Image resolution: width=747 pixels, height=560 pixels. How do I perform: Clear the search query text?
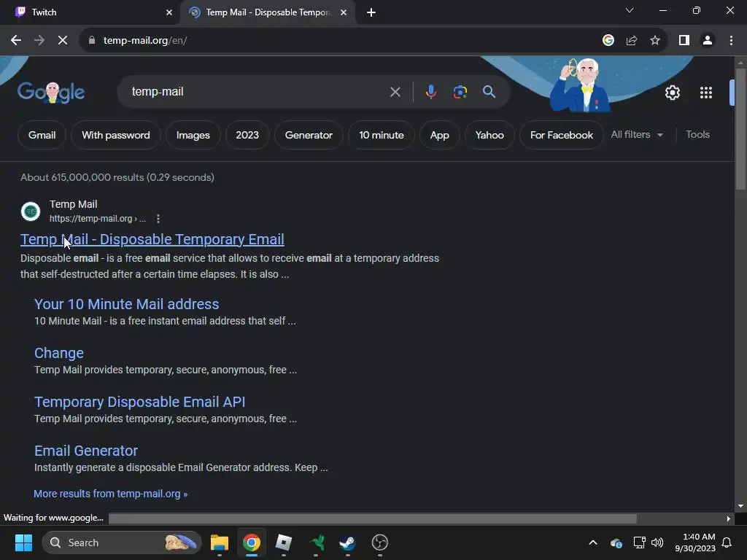pyautogui.click(x=395, y=92)
